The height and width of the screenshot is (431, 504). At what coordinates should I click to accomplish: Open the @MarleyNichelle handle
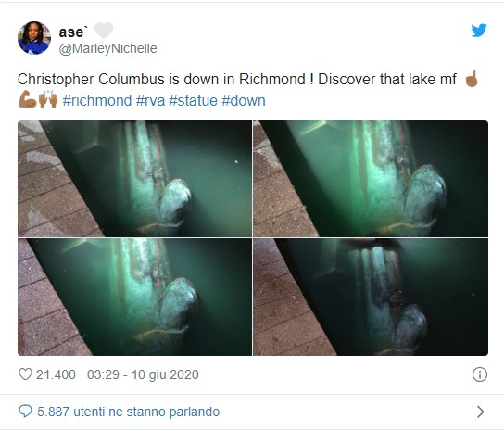point(107,48)
